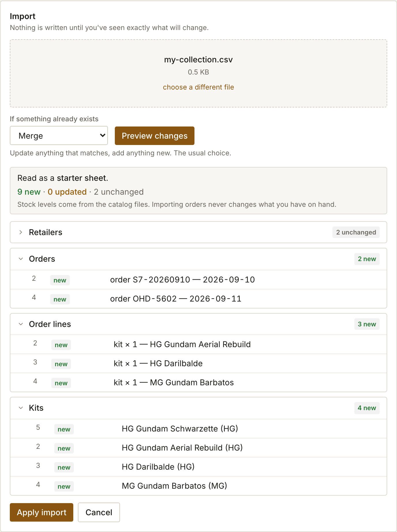
Task: Collapse the Orders section chevron
Action: pyautogui.click(x=20, y=259)
